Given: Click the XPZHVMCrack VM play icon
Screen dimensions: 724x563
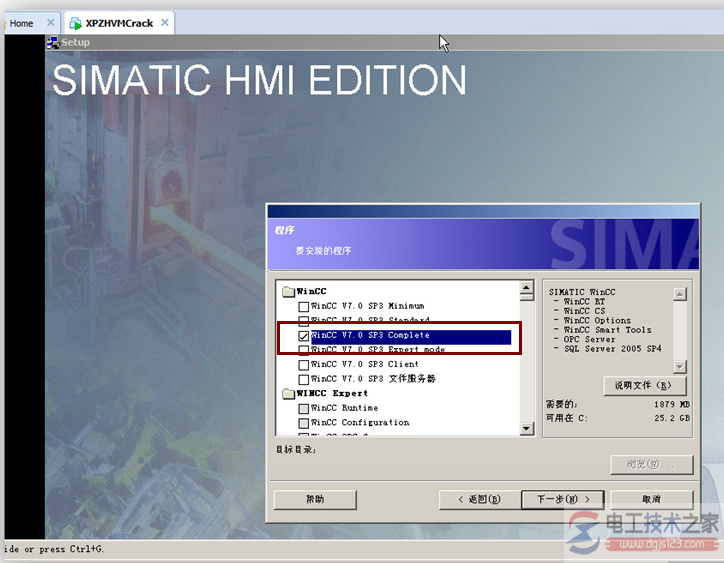Looking at the screenshot, I should [x=75, y=23].
